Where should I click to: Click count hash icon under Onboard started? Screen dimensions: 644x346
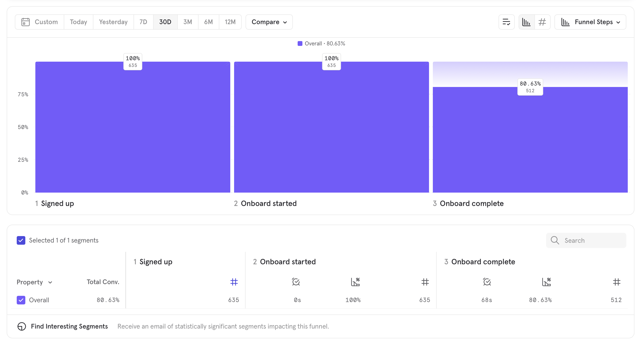[425, 282]
